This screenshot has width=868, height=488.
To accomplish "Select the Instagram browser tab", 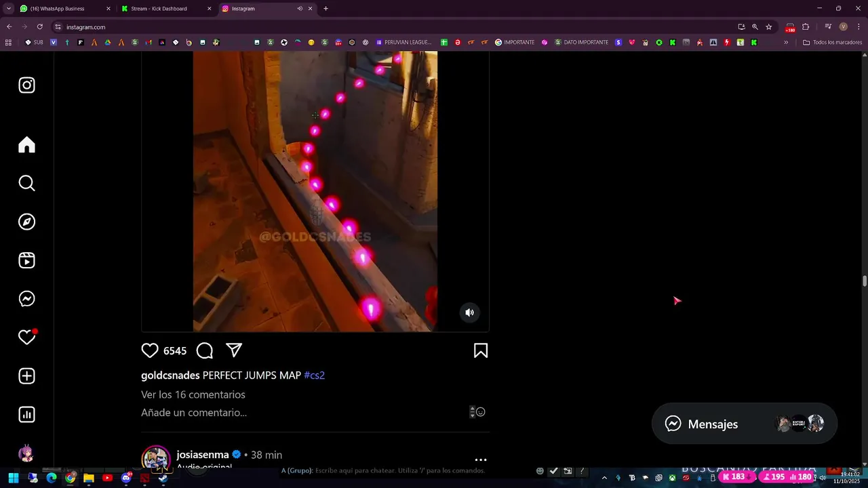I will (267, 9).
